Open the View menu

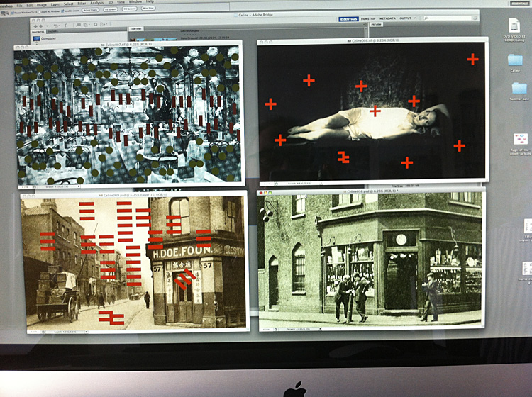click(x=121, y=2)
